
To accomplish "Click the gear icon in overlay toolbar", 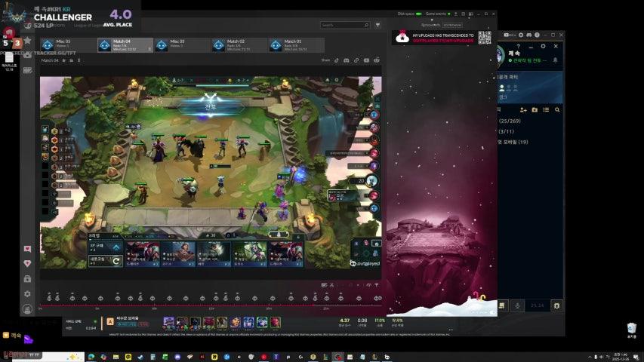I will pos(521,35).
